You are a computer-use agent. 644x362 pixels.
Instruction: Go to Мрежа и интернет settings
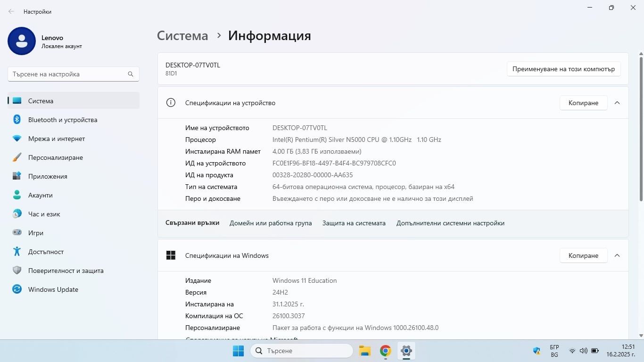click(74, 139)
